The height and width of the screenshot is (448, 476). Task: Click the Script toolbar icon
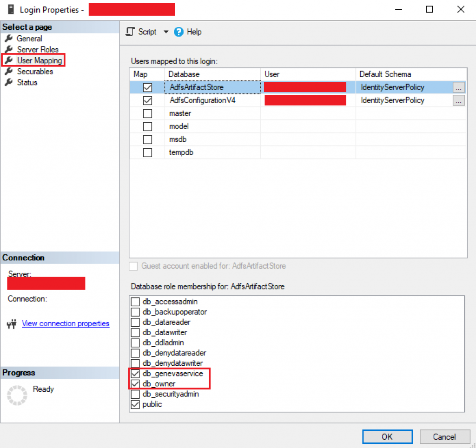tap(130, 32)
